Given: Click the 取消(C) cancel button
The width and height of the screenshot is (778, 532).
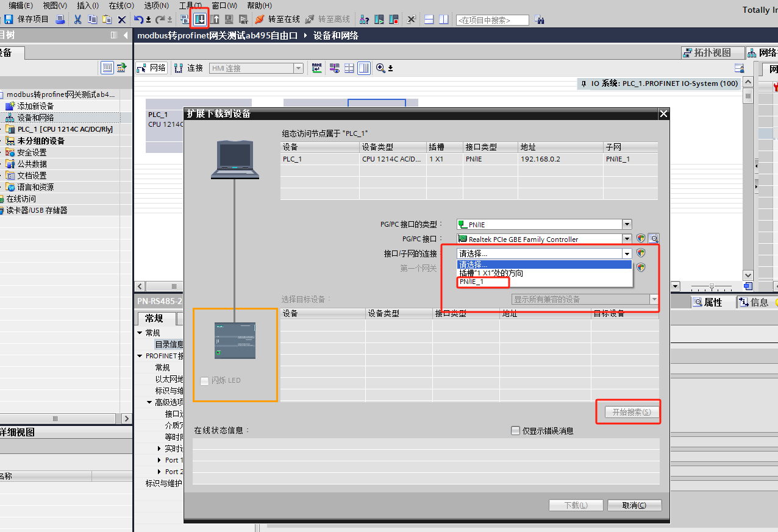Looking at the screenshot, I should point(634,505).
